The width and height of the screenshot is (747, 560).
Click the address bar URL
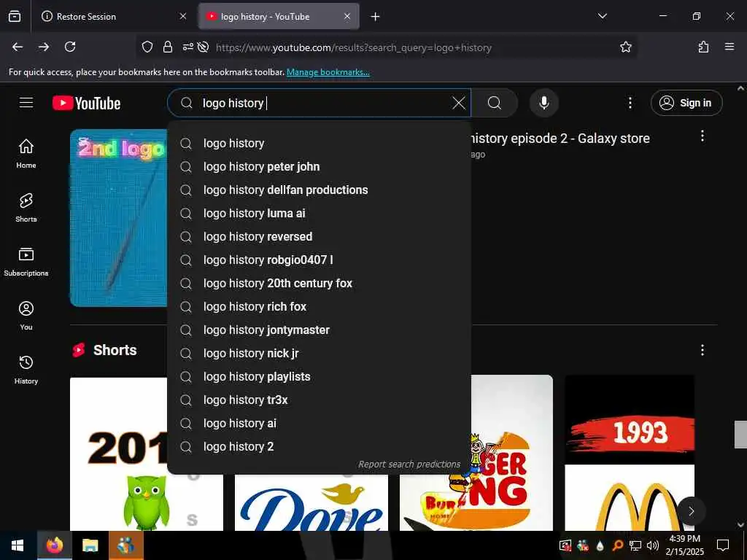[354, 47]
